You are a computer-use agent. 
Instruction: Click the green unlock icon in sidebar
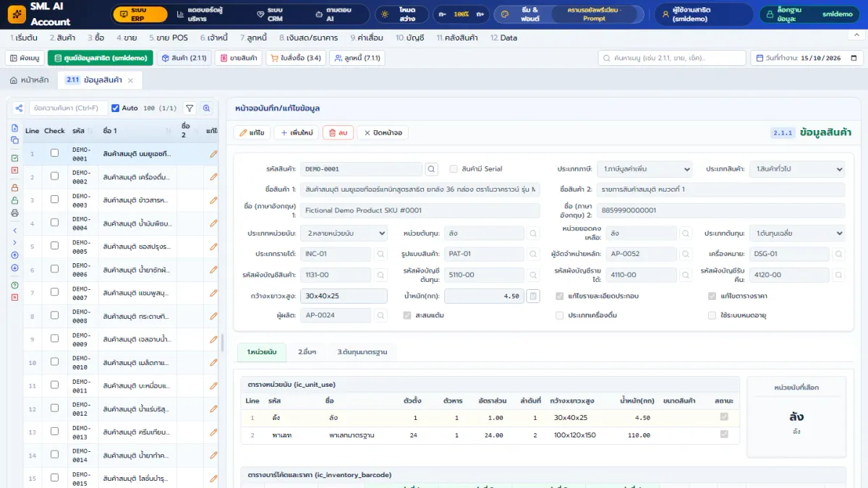point(14,200)
